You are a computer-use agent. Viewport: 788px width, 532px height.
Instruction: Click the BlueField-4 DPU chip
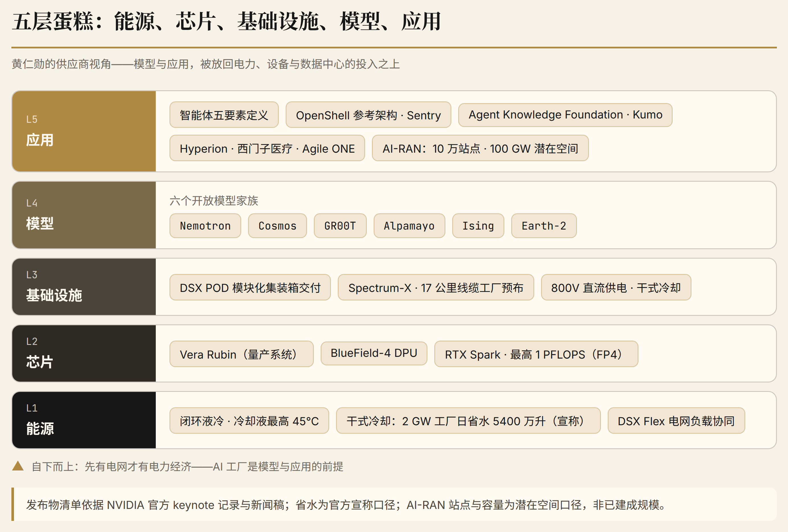pos(374,353)
